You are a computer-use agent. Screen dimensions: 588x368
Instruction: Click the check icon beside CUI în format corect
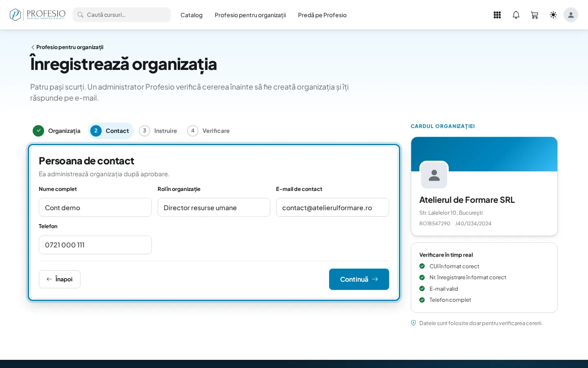pyautogui.click(x=422, y=266)
